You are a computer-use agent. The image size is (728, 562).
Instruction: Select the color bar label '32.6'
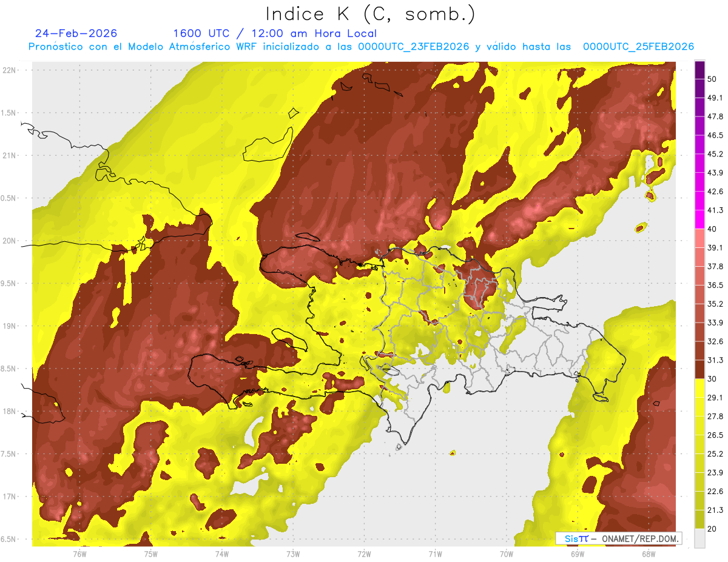click(x=715, y=341)
